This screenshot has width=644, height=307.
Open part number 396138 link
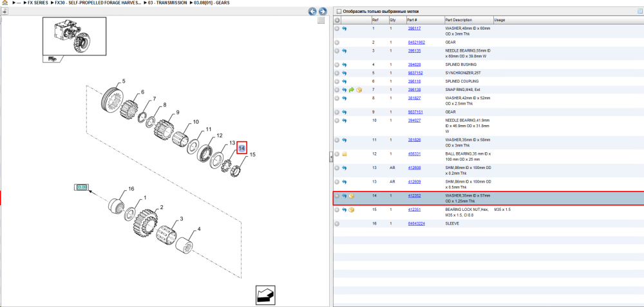[x=414, y=90]
